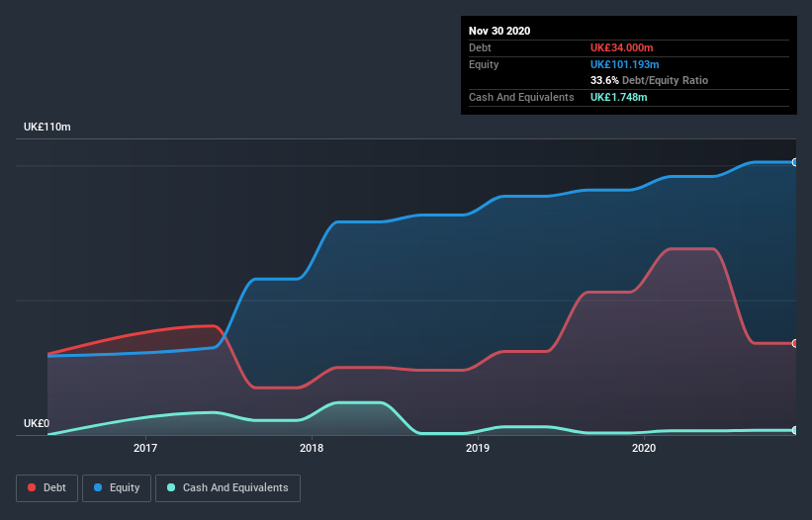Toggle the Equity series legend button
The height and width of the screenshot is (520, 812).
(117, 488)
